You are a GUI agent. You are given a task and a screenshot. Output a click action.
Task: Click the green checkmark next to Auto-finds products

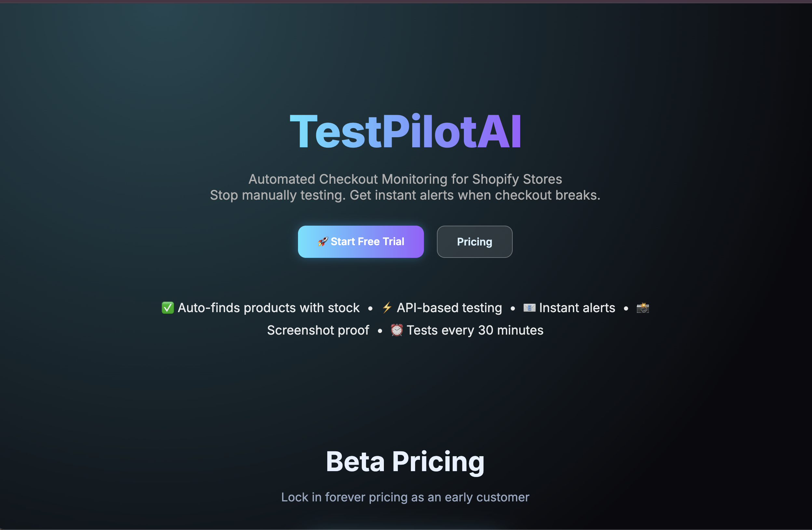[x=167, y=308]
